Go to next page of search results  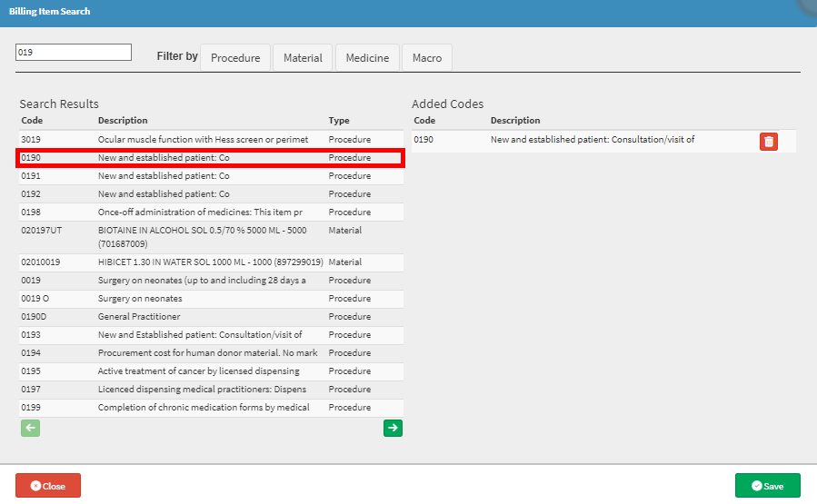[x=393, y=428]
